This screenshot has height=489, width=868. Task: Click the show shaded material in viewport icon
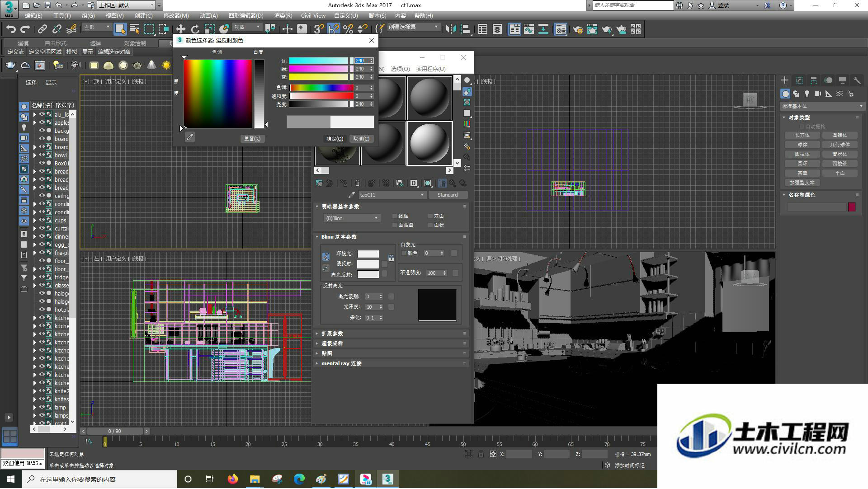pyautogui.click(x=428, y=183)
